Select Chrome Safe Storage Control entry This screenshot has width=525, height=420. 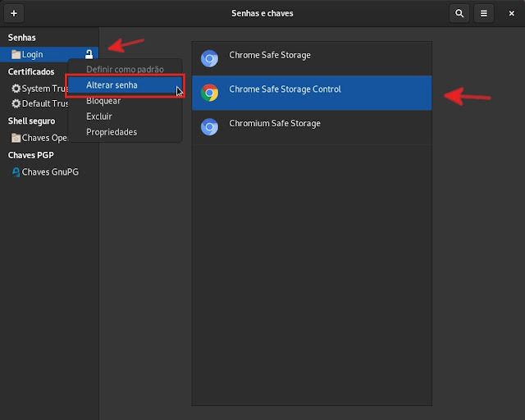tap(312, 93)
